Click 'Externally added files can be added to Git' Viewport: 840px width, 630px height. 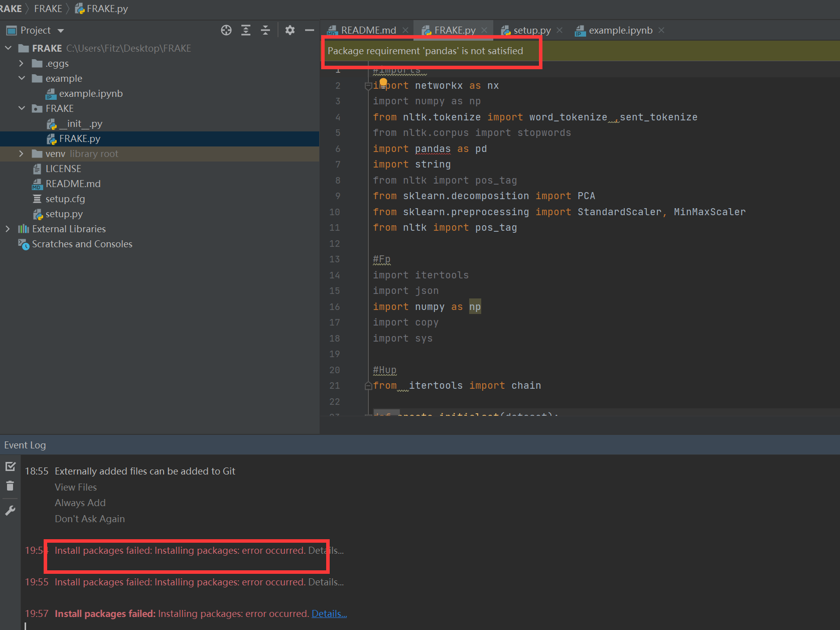coord(145,471)
